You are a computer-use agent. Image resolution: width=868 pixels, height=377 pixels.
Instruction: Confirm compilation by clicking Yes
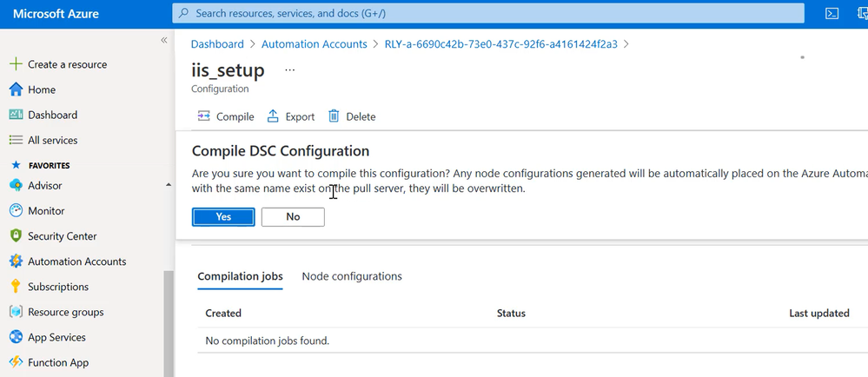pyautogui.click(x=223, y=217)
